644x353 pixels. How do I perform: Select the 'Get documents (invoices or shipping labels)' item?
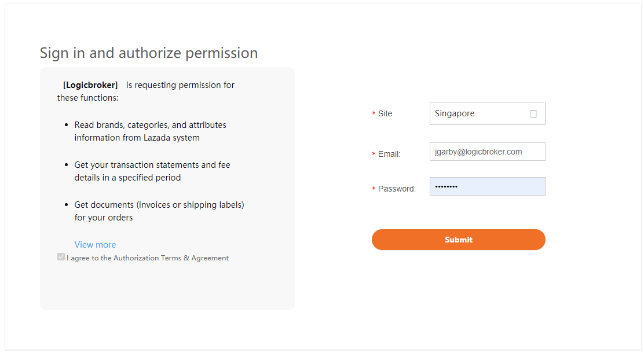(x=159, y=211)
